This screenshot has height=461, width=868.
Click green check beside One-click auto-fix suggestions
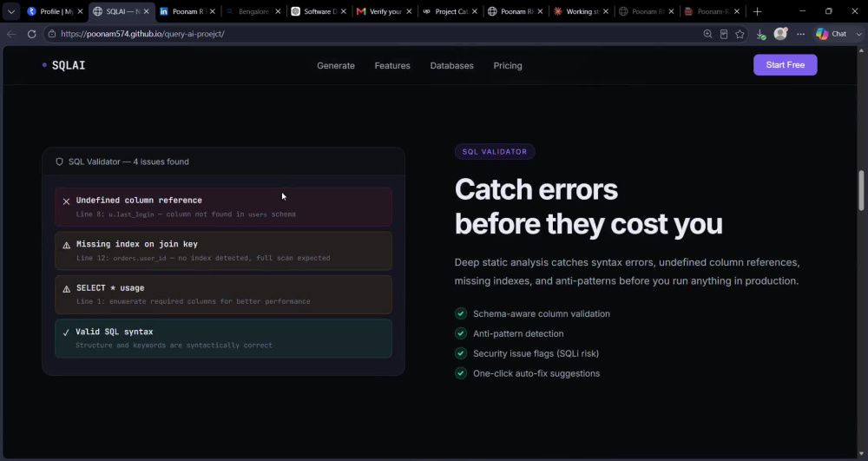click(461, 373)
